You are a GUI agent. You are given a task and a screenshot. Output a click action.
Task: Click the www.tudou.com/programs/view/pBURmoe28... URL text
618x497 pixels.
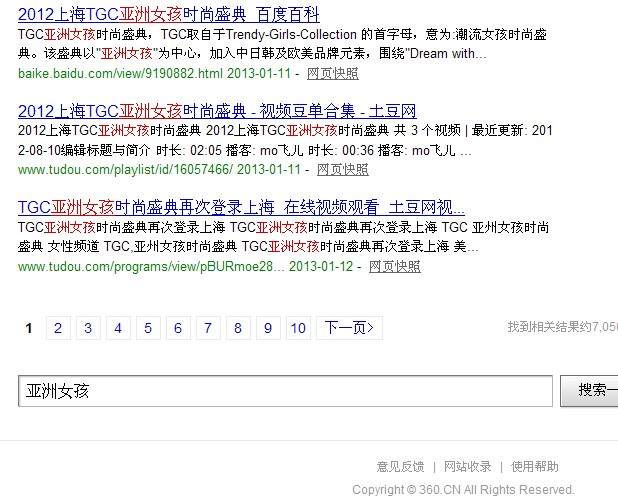pyautogui.click(x=151, y=266)
